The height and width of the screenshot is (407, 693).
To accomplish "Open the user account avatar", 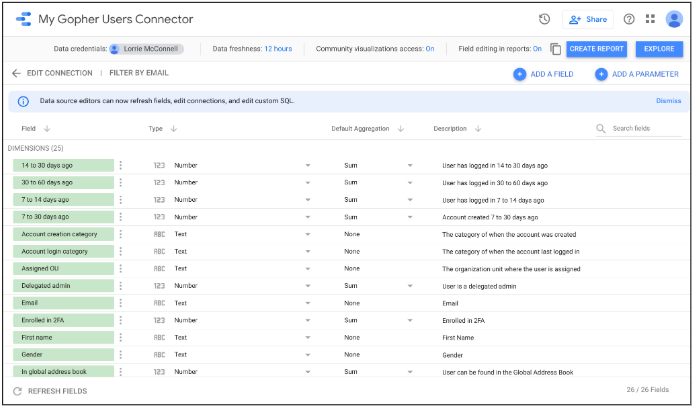I will 674,19.
